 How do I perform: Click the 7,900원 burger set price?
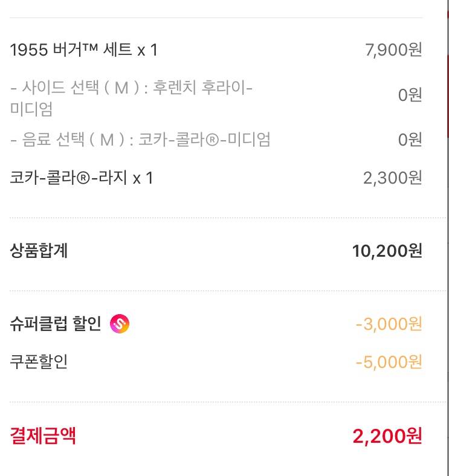tap(393, 50)
